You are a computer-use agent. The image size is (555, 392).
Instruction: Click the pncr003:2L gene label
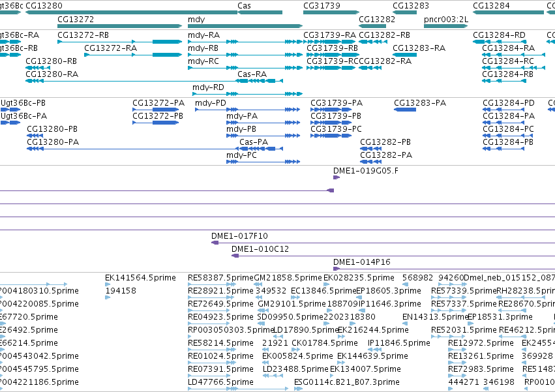pos(446,19)
